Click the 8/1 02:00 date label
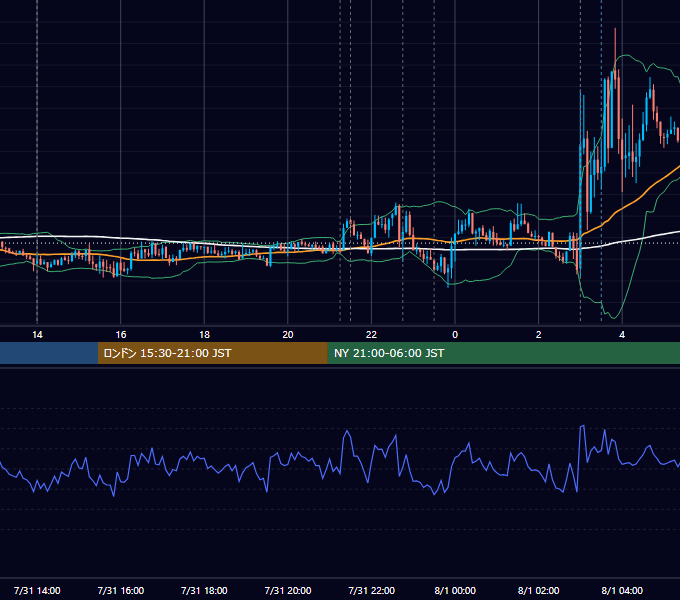 (x=539, y=590)
